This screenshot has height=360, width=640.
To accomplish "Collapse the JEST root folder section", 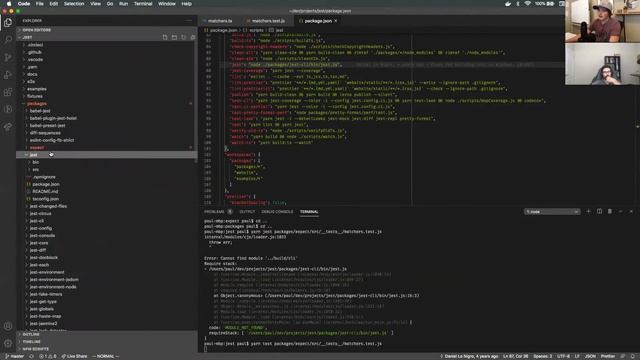I will click(27, 37).
